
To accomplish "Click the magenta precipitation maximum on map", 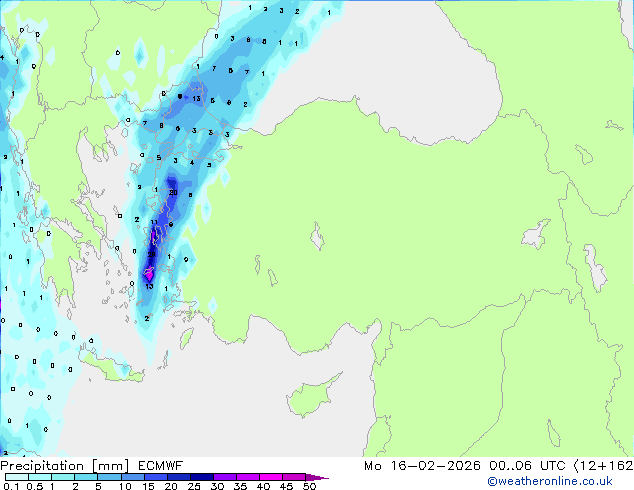I will 149,275.
